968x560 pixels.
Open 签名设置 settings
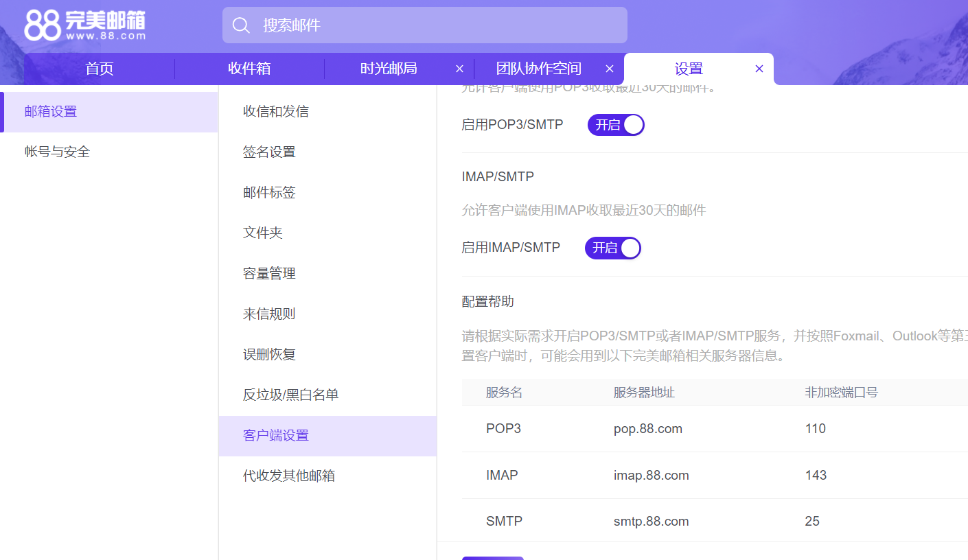coord(327,152)
